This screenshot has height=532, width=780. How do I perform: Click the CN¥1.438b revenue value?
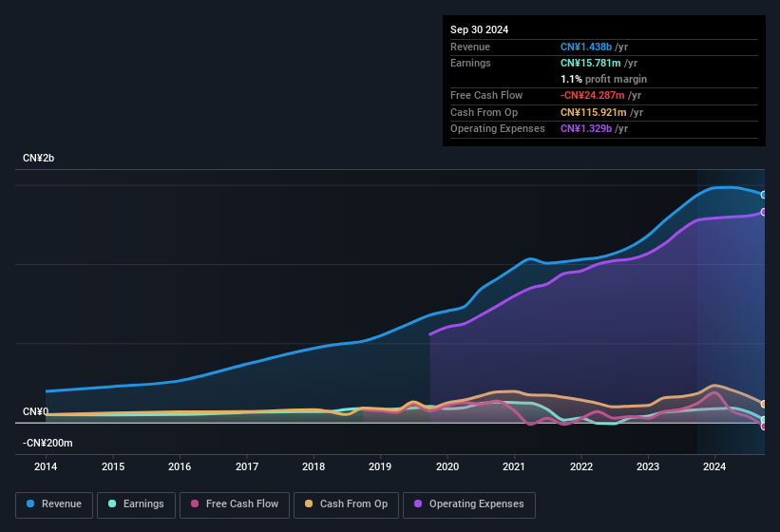click(x=586, y=47)
